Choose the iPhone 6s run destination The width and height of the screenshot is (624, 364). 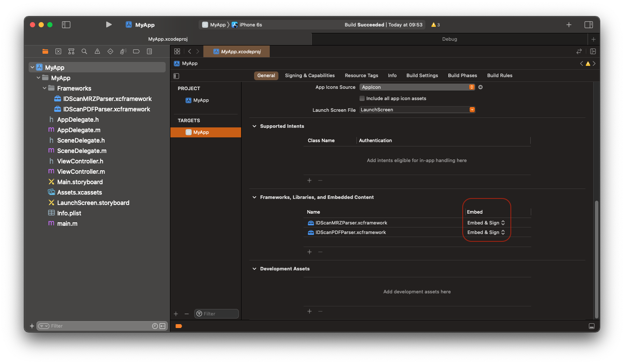point(247,25)
